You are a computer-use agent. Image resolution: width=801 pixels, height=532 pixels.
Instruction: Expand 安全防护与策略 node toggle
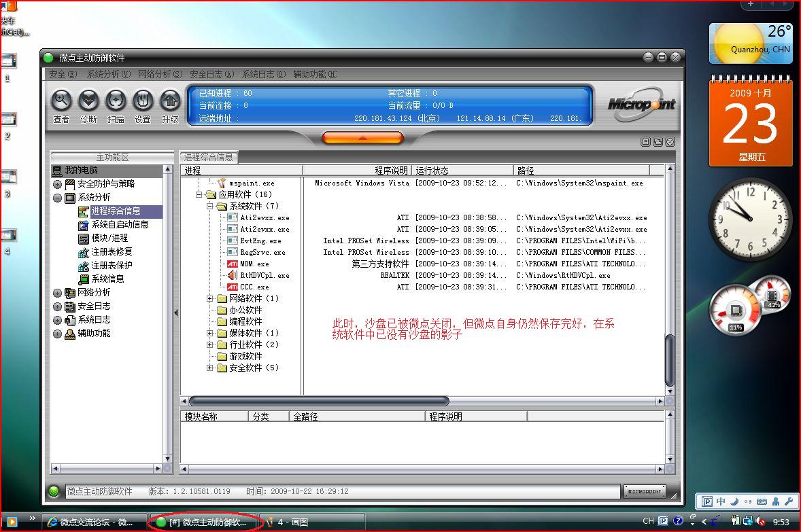coord(57,184)
